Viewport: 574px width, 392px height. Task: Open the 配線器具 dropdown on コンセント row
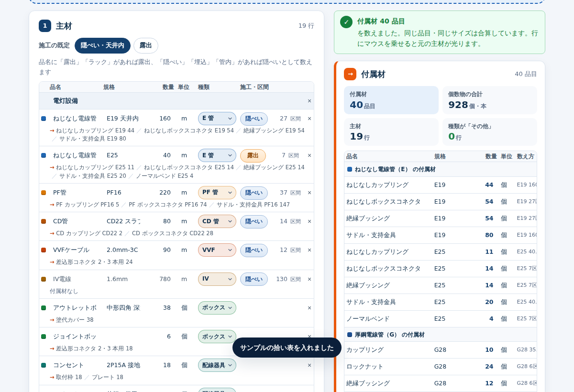217,365
